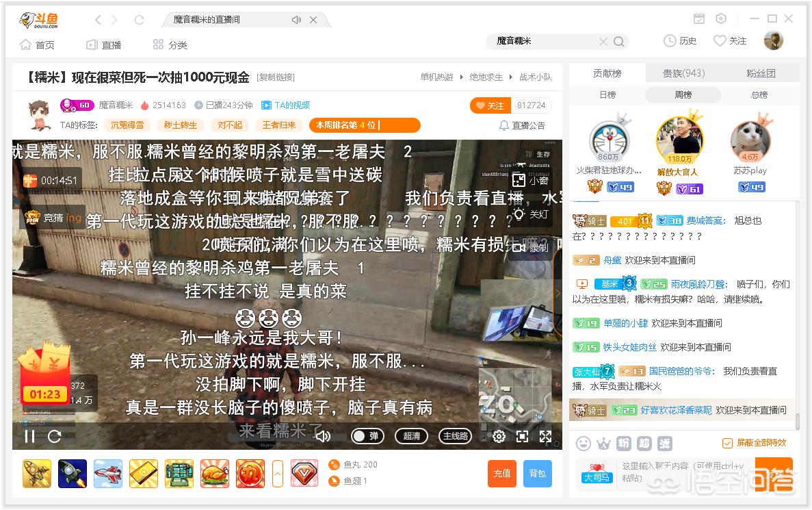Expand the gift list with the up arrow
The height and width of the screenshot is (510, 812).
278,473
